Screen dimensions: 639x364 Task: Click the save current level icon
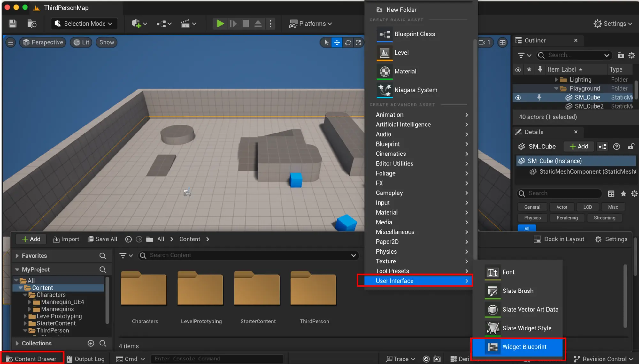(12, 24)
